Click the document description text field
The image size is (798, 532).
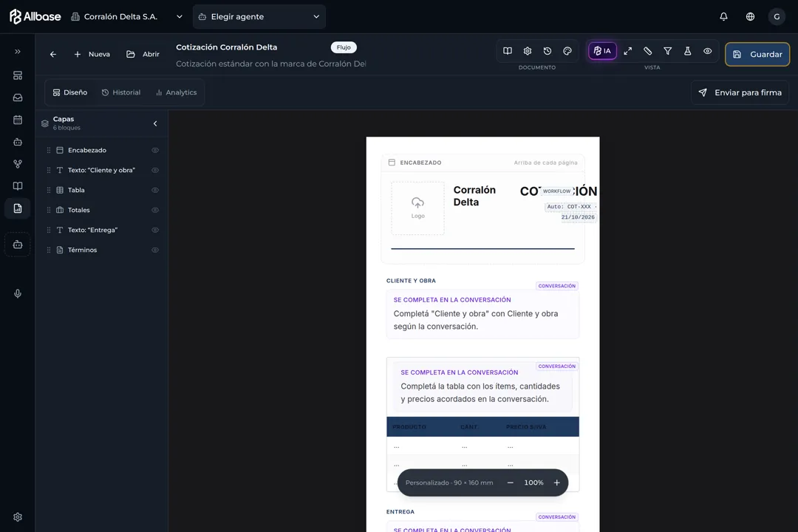(270, 64)
